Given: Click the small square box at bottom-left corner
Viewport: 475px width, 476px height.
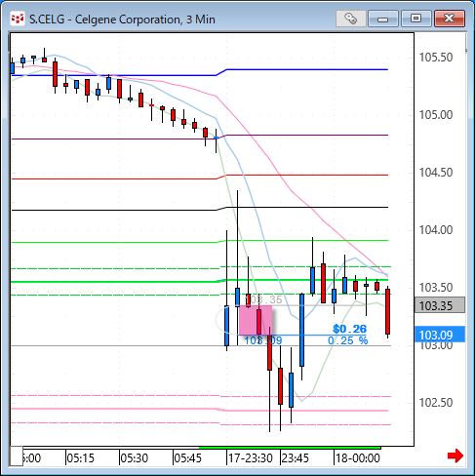Looking at the screenshot, I should click(16, 456).
